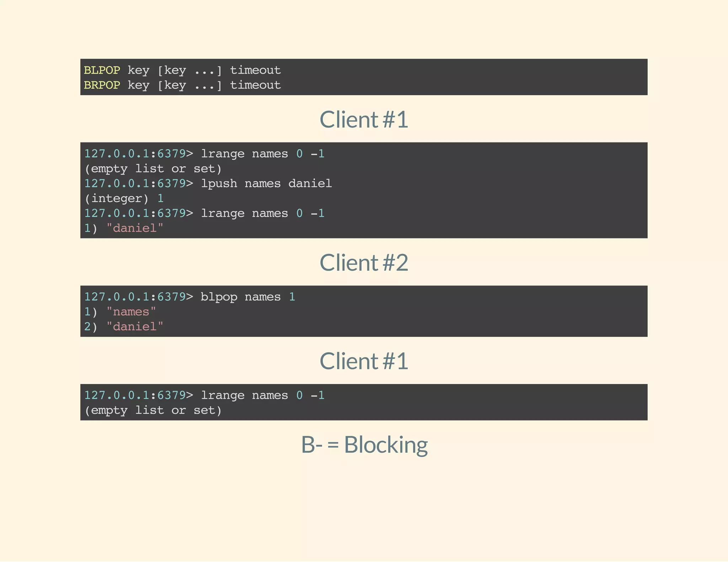Click the second Client #1 heading
This screenshot has height=562, width=728.
click(x=364, y=361)
